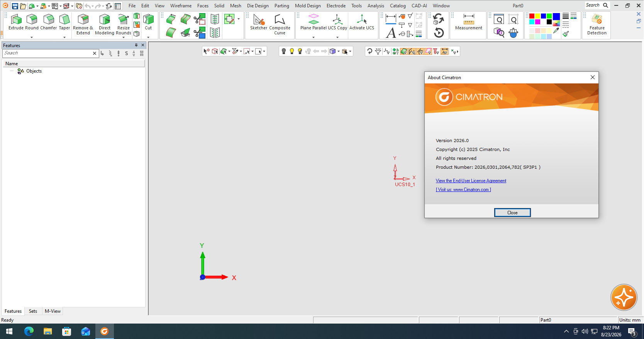644x339 pixels.
Task: Open the Wireframe menu
Action: tap(181, 6)
